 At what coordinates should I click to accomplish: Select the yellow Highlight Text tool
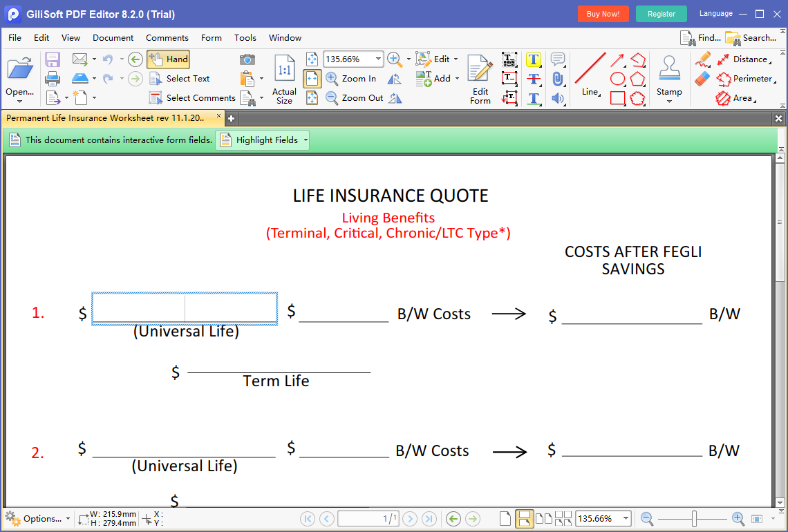(x=533, y=59)
